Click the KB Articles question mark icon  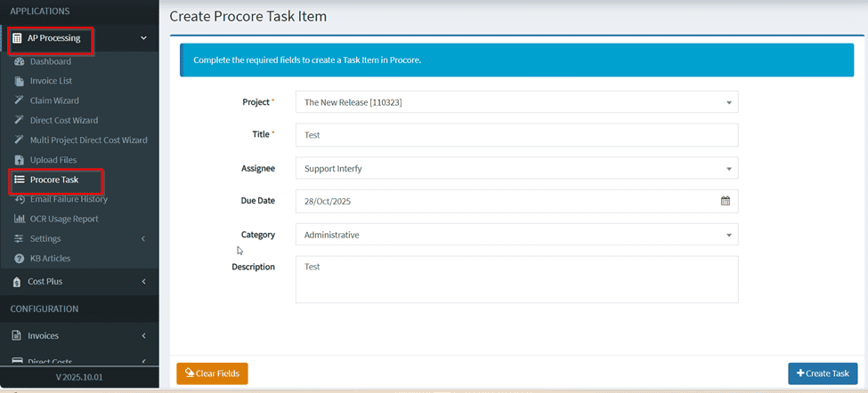(x=20, y=259)
